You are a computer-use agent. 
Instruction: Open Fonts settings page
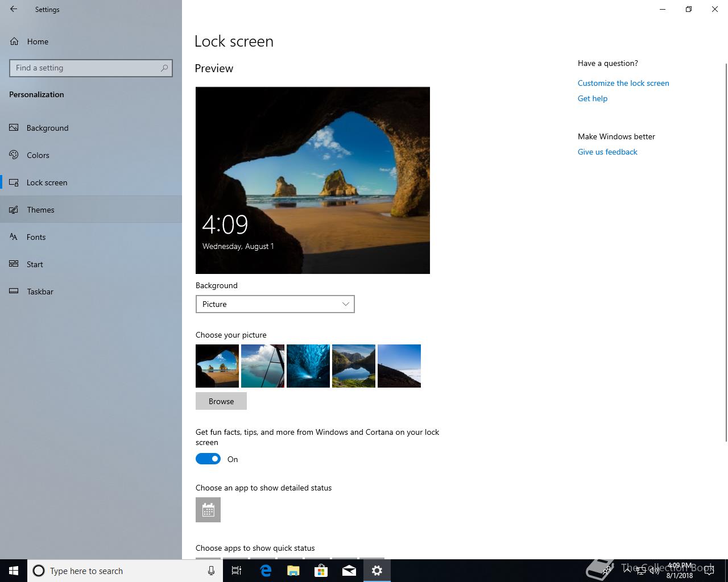tap(91, 237)
